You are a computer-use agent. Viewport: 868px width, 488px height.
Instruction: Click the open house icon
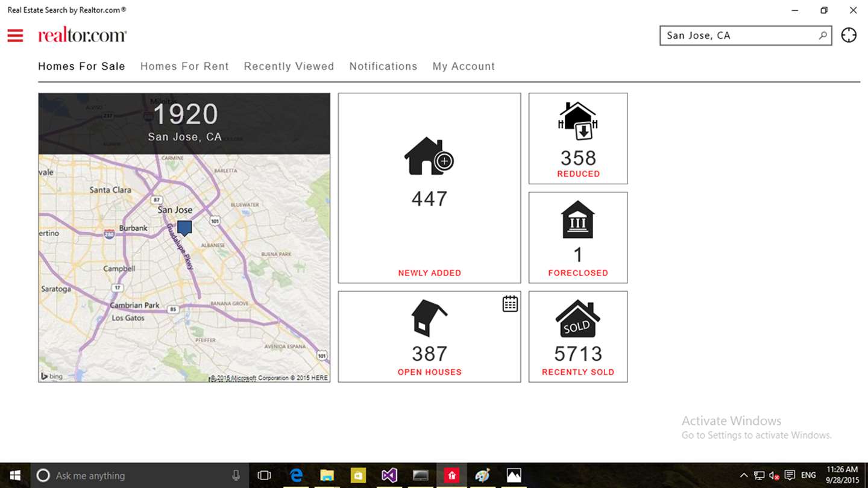[x=429, y=318]
